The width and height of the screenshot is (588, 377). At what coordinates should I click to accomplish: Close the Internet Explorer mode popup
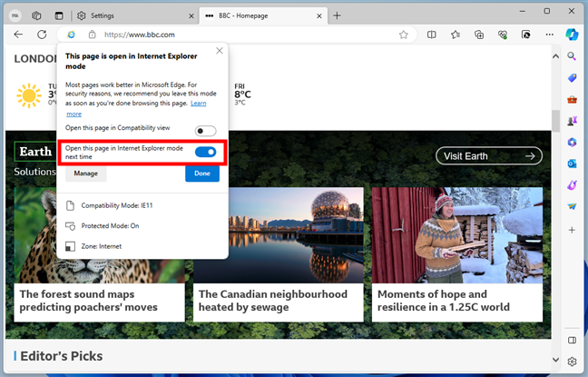coord(220,51)
